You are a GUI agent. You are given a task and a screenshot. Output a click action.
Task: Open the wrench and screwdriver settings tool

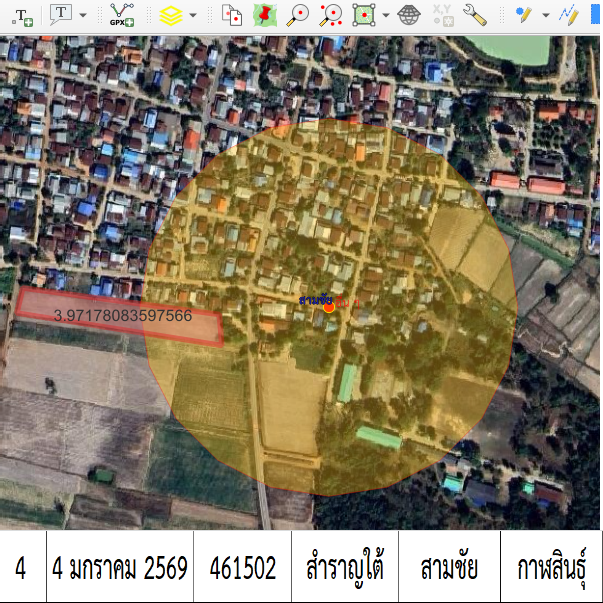point(474,15)
